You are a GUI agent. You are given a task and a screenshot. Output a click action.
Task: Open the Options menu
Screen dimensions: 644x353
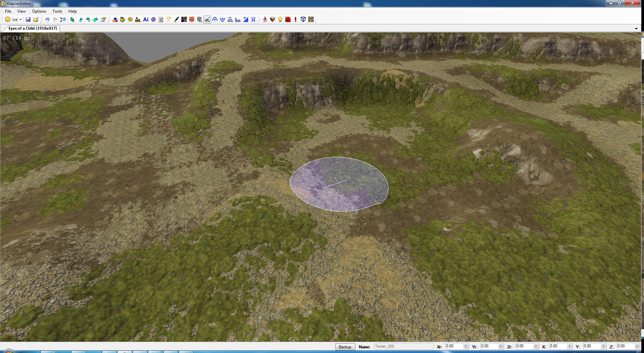pyautogui.click(x=39, y=11)
